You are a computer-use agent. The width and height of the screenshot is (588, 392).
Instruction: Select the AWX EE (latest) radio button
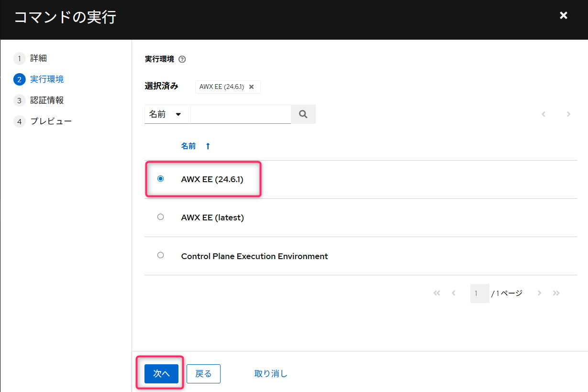160,217
